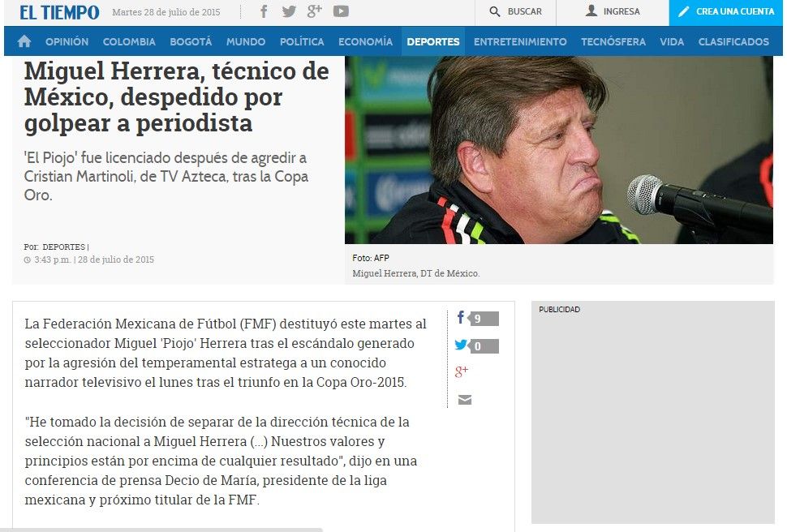Open the DEPORTES section tab
Image resolution: width=787 pixels, height=532 pixels.
(x=433, y=41)
